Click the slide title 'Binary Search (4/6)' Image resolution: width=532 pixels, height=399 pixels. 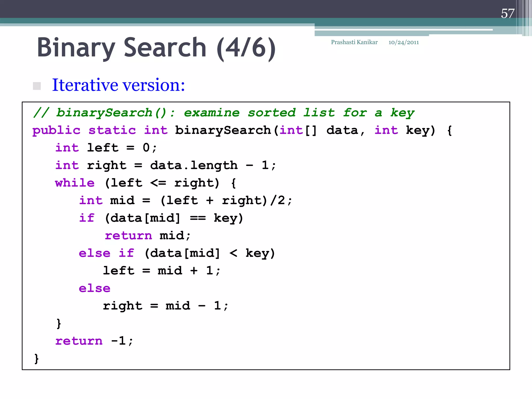point(156,48)
